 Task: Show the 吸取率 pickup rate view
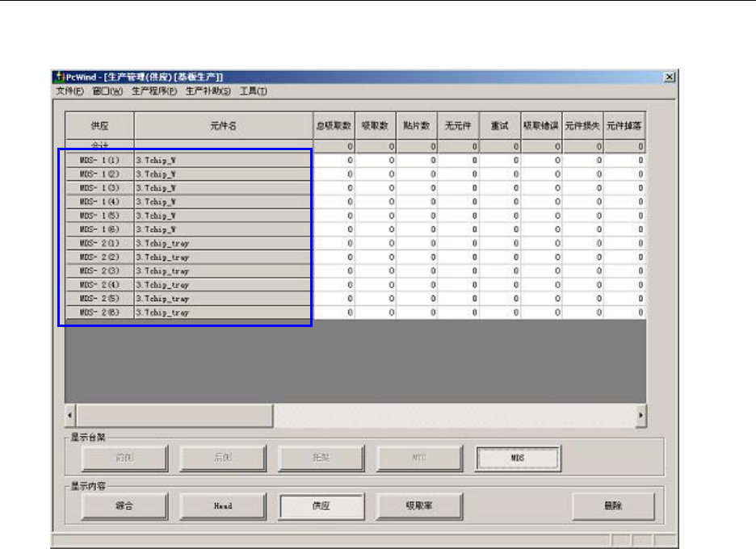click(419, 506)
